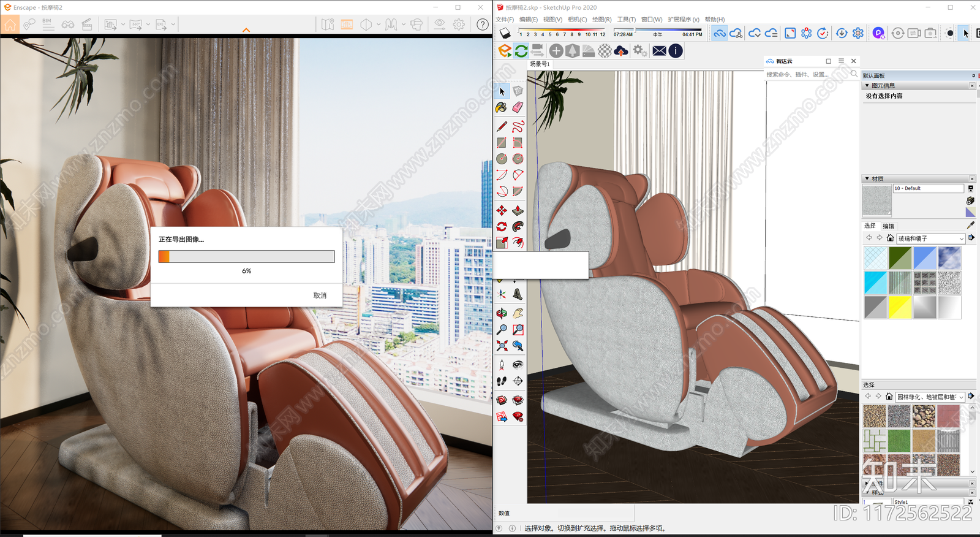Pick the cyan glass material swatch
The image size is (980, 537).
pos(875,283)
